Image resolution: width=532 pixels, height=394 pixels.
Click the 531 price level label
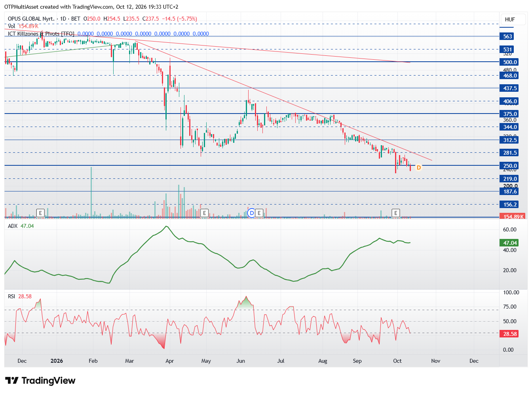coord(507,49)
